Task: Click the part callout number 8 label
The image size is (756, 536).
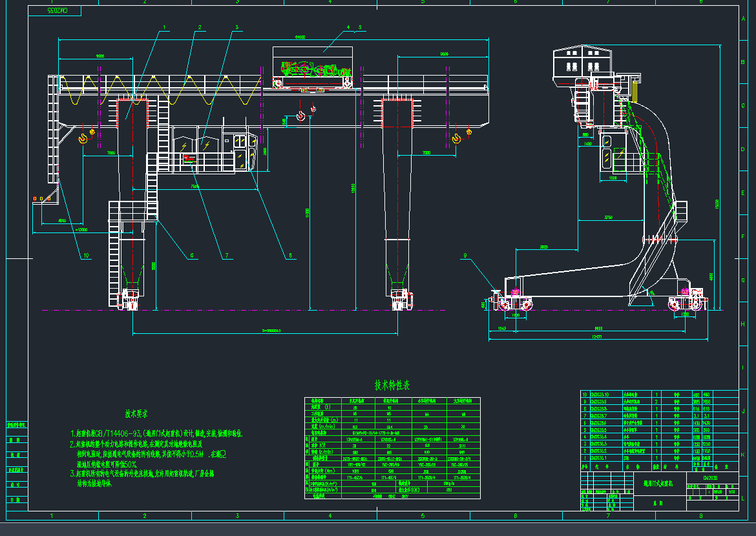Action: (290, 256)
